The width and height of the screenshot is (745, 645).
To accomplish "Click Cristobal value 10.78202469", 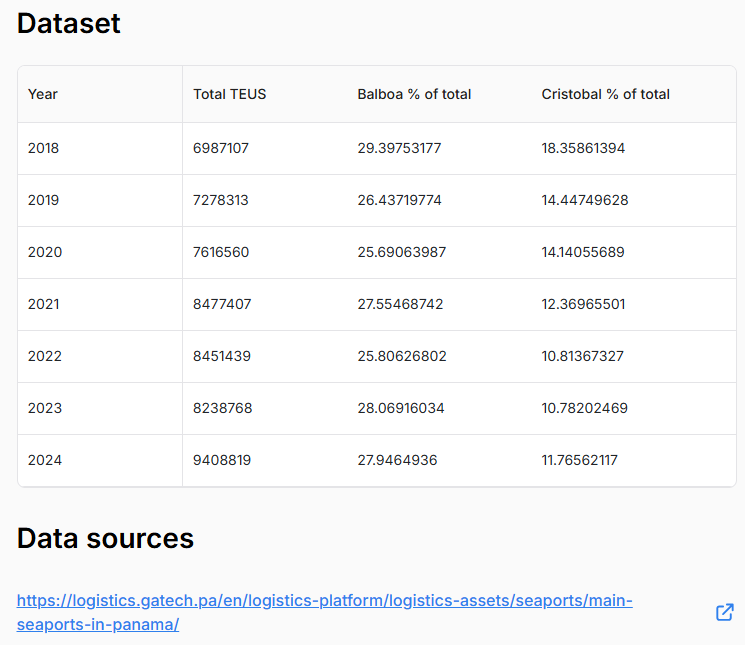I will [585, 408].
